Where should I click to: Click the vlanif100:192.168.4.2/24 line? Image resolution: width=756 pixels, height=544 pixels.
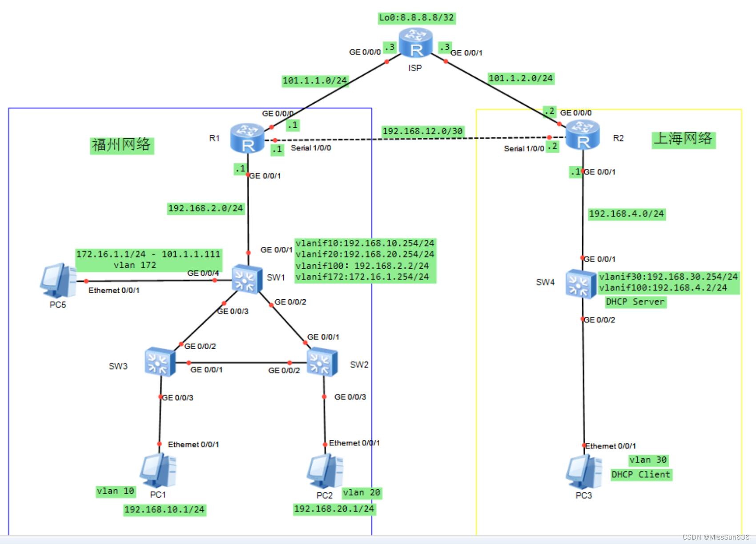(x=663, y=288)
